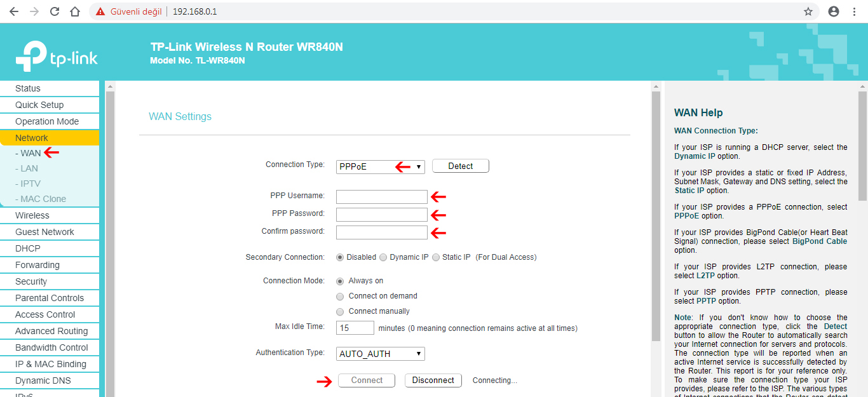Open the Access Control menu
The image size is (868, 397).
pos(50,314)
